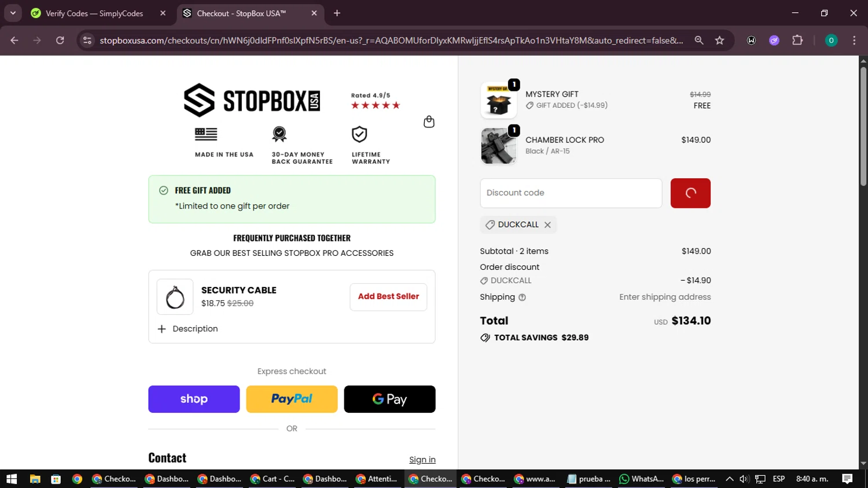Open the Extensions puzzle menu
This screenshot has height=488, width=868.
(797, 41)
